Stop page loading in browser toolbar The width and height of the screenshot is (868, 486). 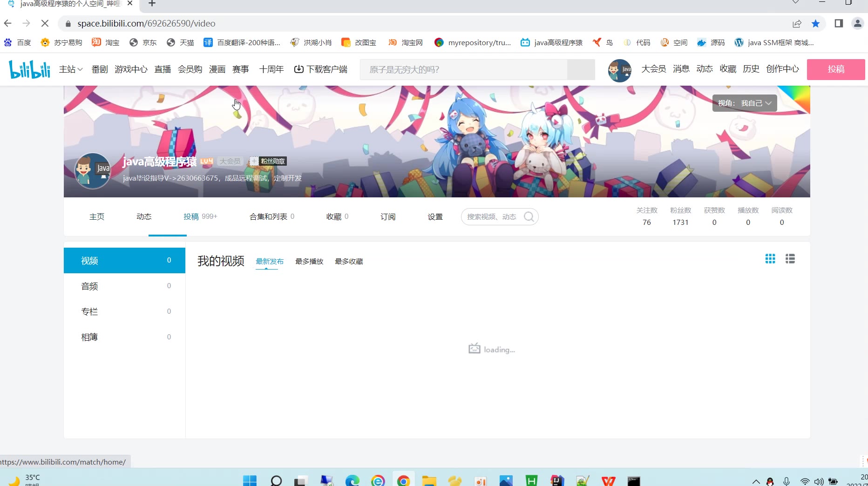click(45, 23)
